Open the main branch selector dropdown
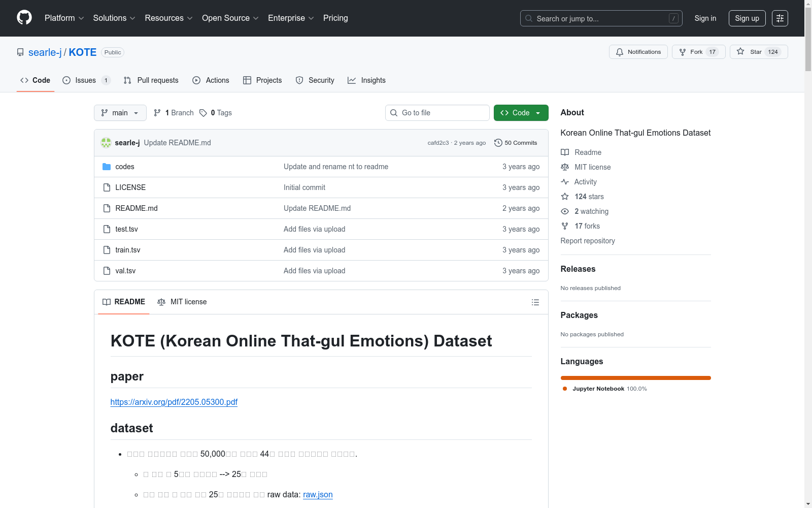The width and height of the screenshot is (812, 508). (x=120, y=113)
